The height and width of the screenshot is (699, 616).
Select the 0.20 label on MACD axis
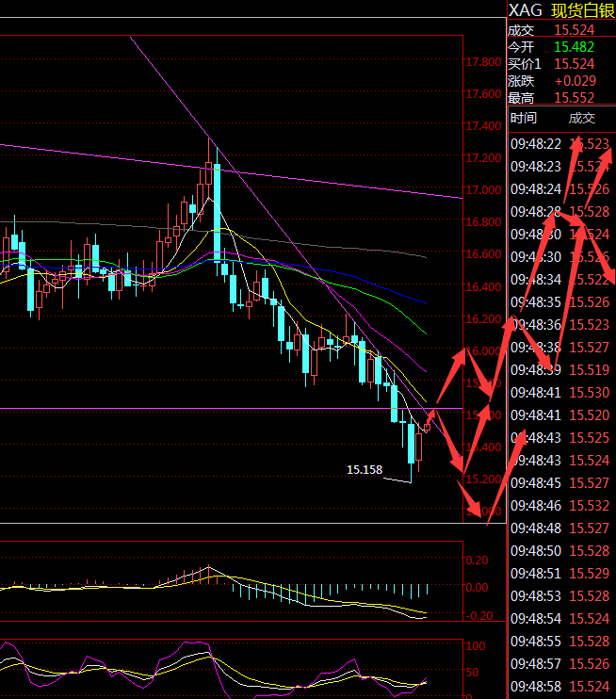click(x=477, y=561)
